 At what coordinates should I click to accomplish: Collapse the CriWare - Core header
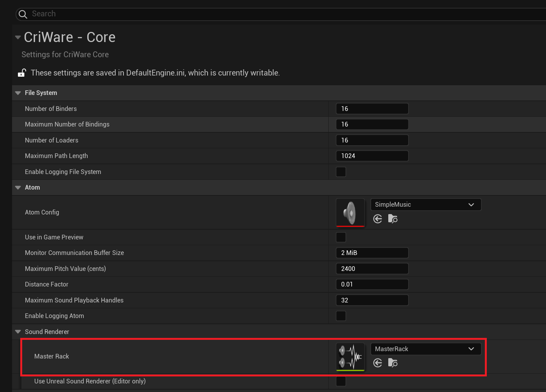(18, 37)
